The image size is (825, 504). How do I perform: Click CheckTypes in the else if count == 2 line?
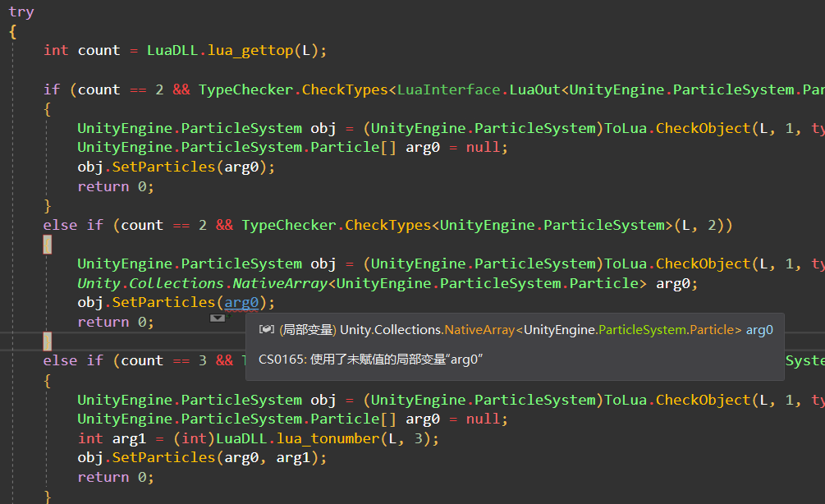click(387, 225)
